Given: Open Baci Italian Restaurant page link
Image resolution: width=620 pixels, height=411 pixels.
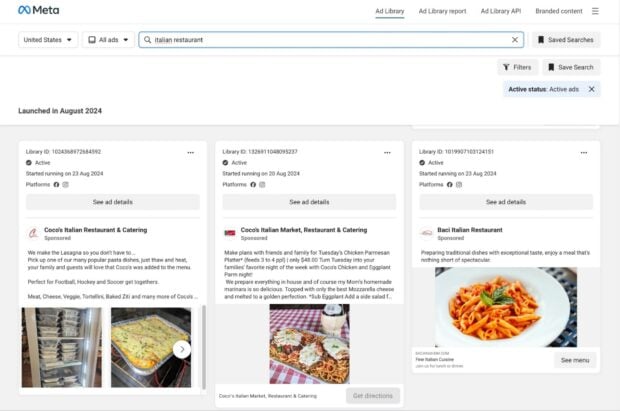Looking at the screenshot, I should click(x=470, y=230).
